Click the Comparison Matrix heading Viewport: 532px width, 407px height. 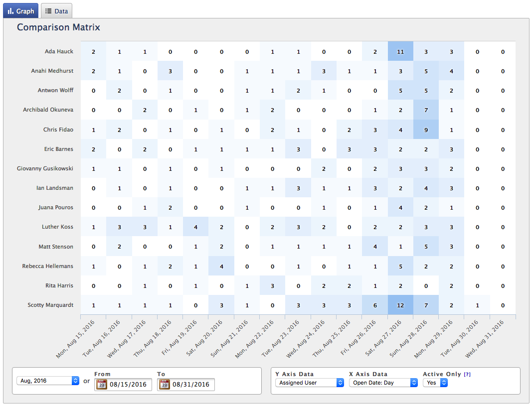tap(58, 27)
